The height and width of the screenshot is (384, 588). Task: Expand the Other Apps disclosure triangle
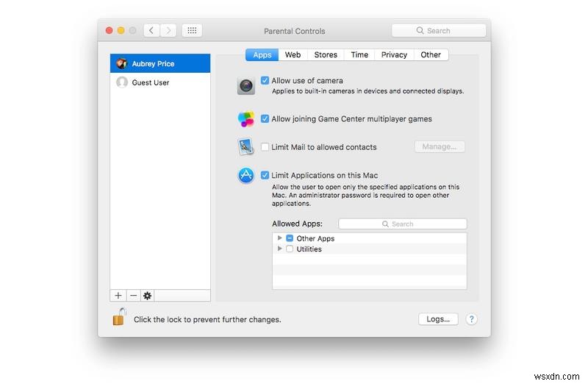(x=279, y=238)
